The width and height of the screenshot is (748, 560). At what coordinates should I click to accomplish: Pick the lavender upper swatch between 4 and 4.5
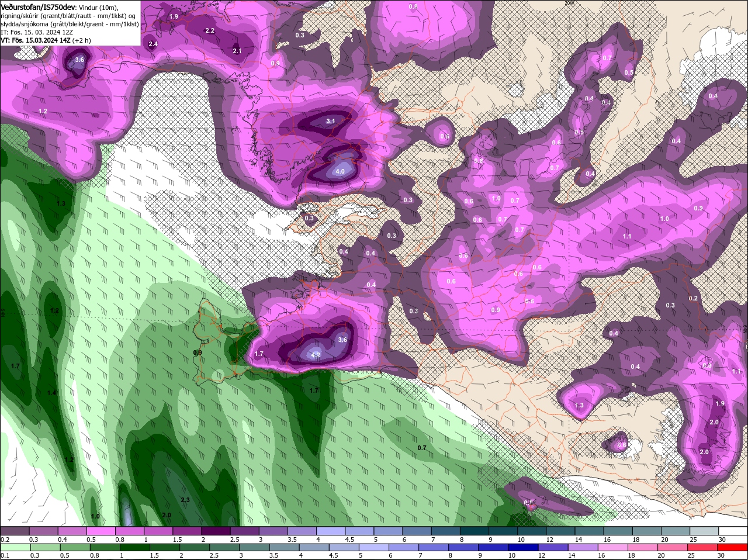coord(330,531)
